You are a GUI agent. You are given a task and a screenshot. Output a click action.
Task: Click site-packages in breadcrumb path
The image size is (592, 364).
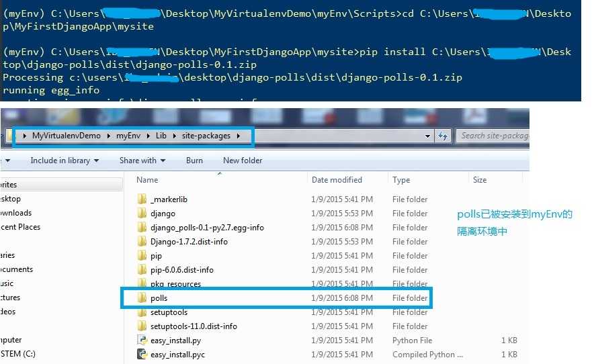[206, 136]
